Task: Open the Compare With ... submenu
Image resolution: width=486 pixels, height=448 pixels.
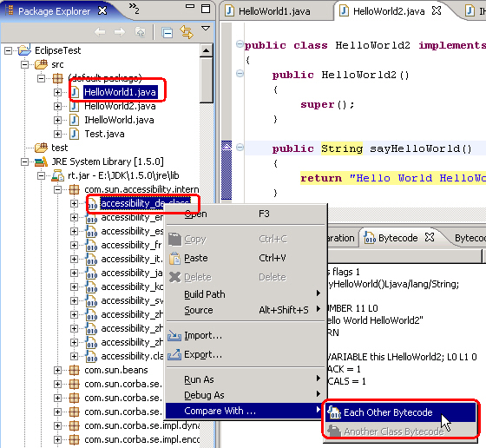Action: [246, 411]
